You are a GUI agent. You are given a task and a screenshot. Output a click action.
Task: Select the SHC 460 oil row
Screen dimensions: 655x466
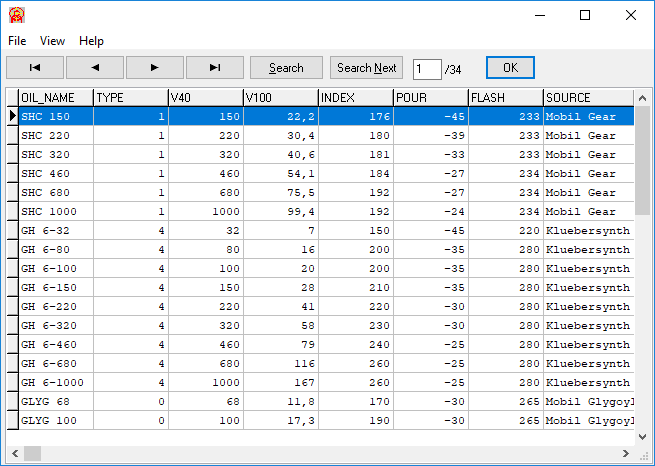click(55, 174)
